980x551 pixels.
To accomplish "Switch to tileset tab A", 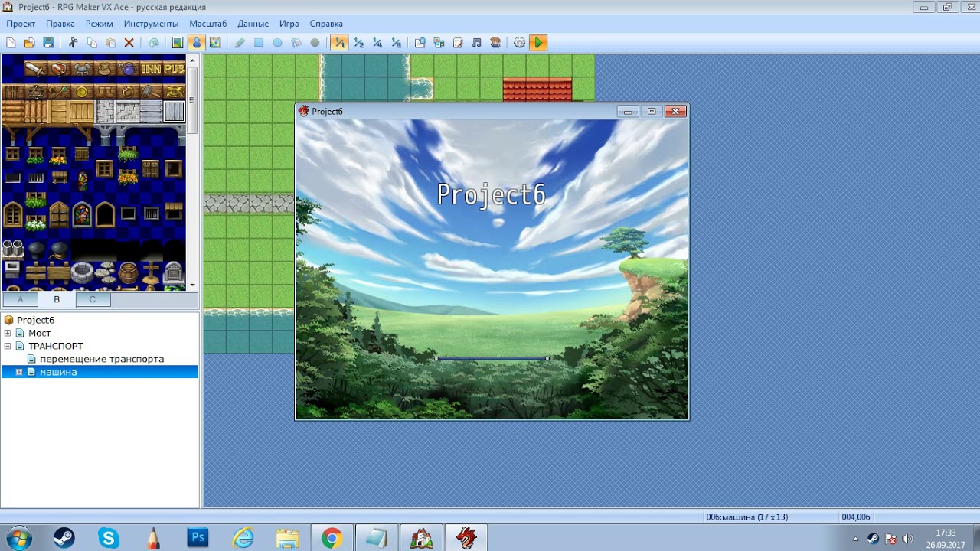I will 20,299.
